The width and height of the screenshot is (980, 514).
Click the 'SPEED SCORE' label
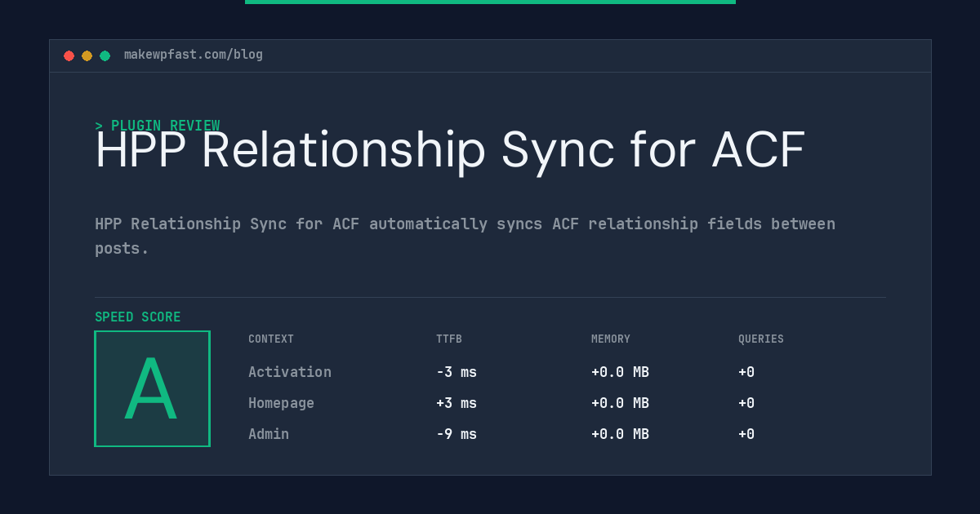[138, 317]
